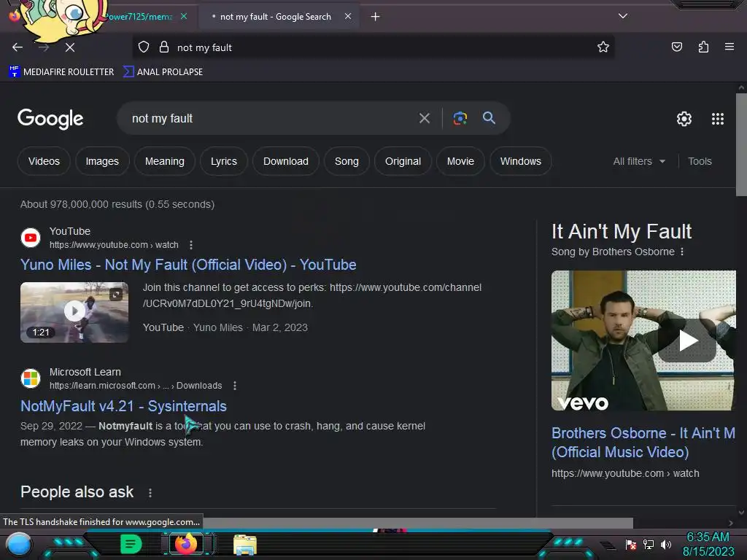Select the Lyrics filter chip
This screenshot has height=560, width=747.
click(224, 161)
